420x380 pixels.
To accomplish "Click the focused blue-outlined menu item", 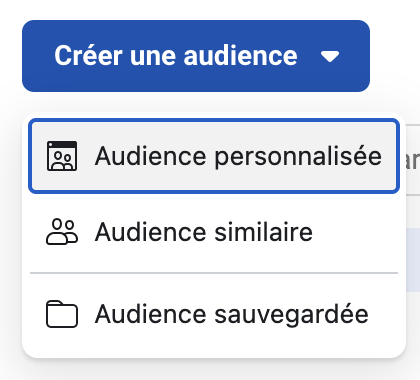I will tap(214, 156).
